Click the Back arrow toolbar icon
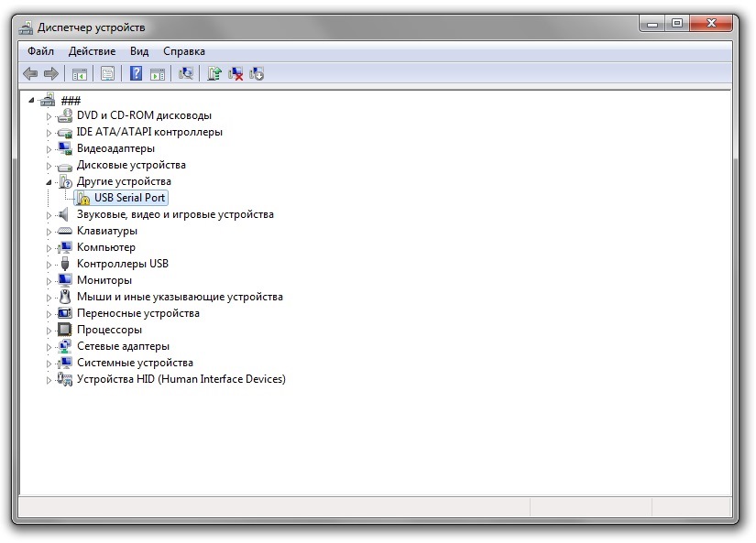756x543 pixels. pos(30,74)
